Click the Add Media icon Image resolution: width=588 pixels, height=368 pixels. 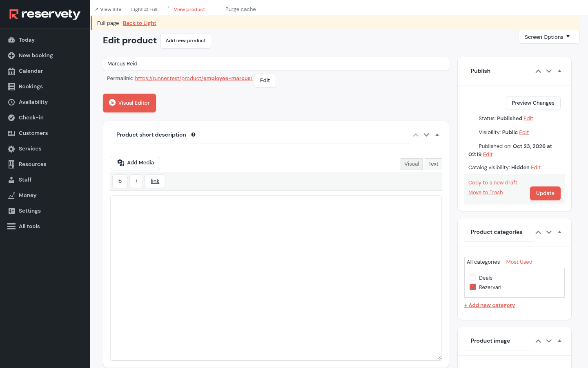[x=121, y=163]
